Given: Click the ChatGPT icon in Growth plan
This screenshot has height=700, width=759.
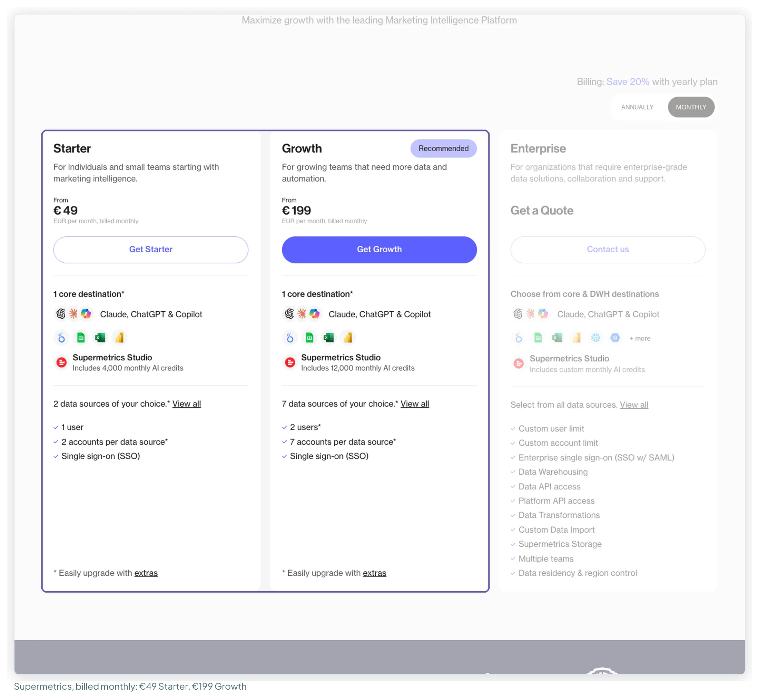Looking at the screenshot, I should click(x=289, y=314).
